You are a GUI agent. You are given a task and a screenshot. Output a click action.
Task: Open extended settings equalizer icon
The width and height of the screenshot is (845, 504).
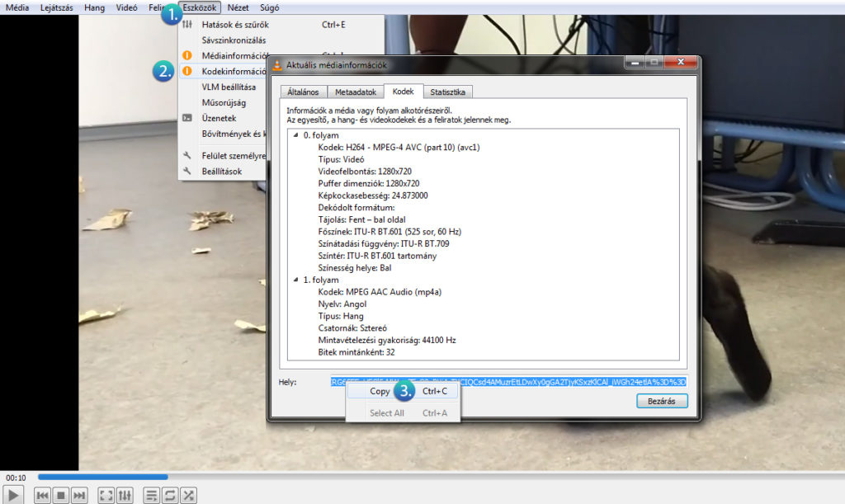pyautogui.click(x=125, y=496)
